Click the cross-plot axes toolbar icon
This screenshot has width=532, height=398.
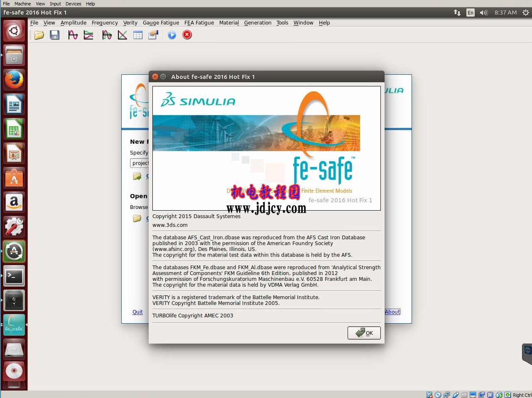click(x=123, y=35)
